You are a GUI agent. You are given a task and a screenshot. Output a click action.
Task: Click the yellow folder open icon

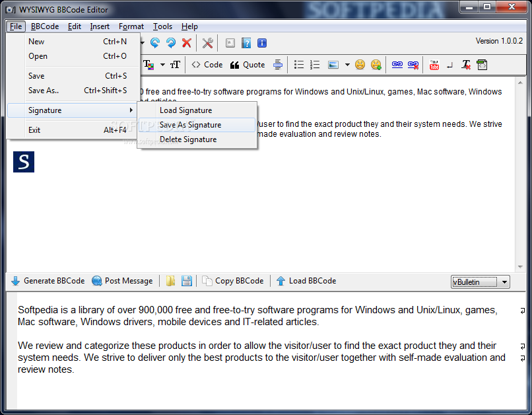(171, 281)
